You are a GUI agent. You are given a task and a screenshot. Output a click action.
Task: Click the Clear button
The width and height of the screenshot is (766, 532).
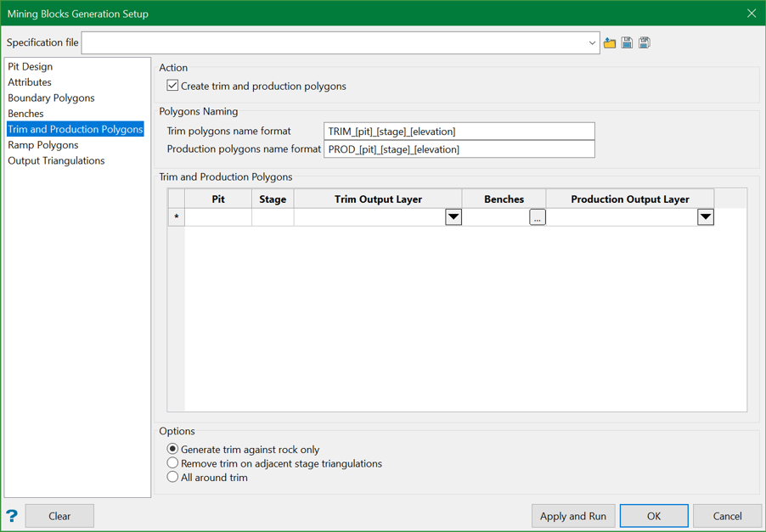59,516
